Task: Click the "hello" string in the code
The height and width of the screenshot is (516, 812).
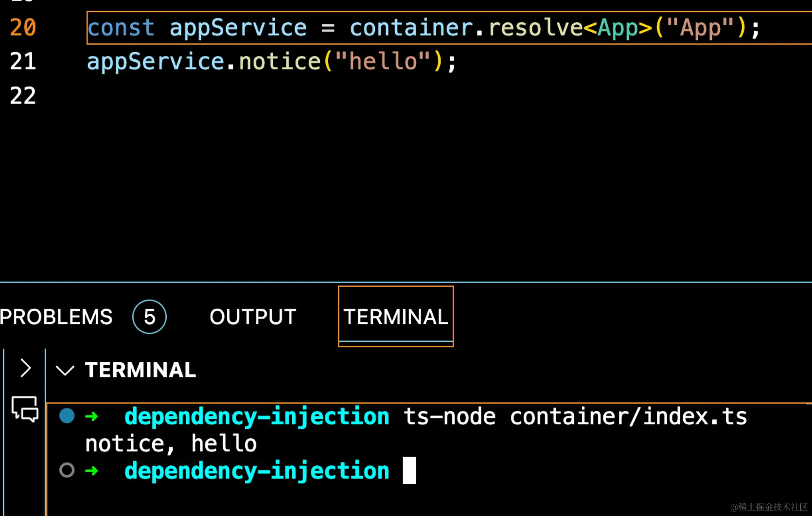Action: (383, 61)
